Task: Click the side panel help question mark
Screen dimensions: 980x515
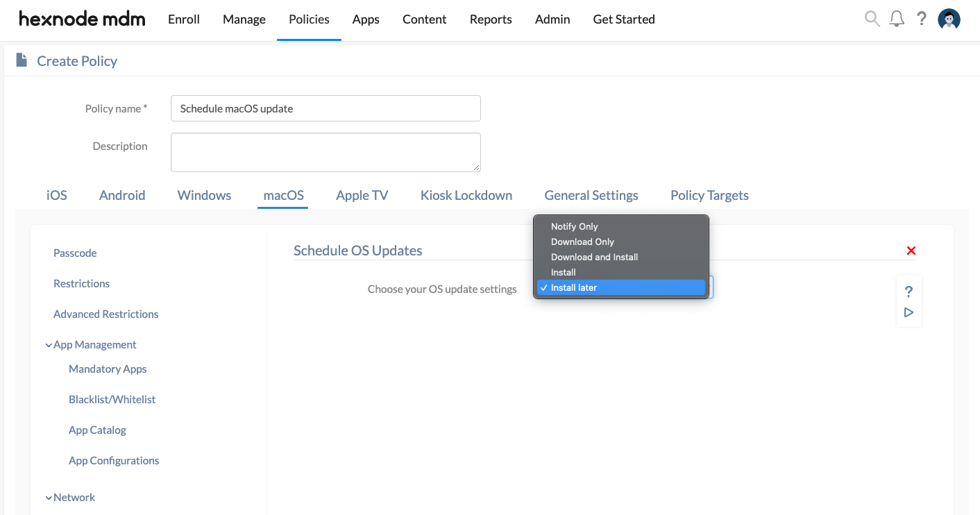Action: tap(909, 292)
